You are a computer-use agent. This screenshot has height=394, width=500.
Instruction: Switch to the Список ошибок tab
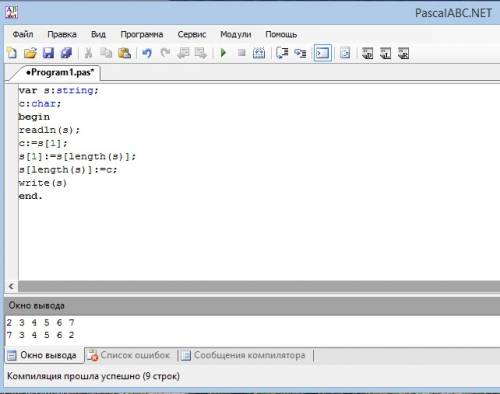pos(129,355)
